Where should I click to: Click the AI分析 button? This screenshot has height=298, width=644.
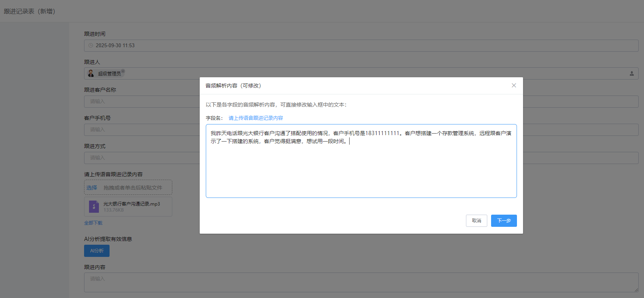(x=97, y=251)
